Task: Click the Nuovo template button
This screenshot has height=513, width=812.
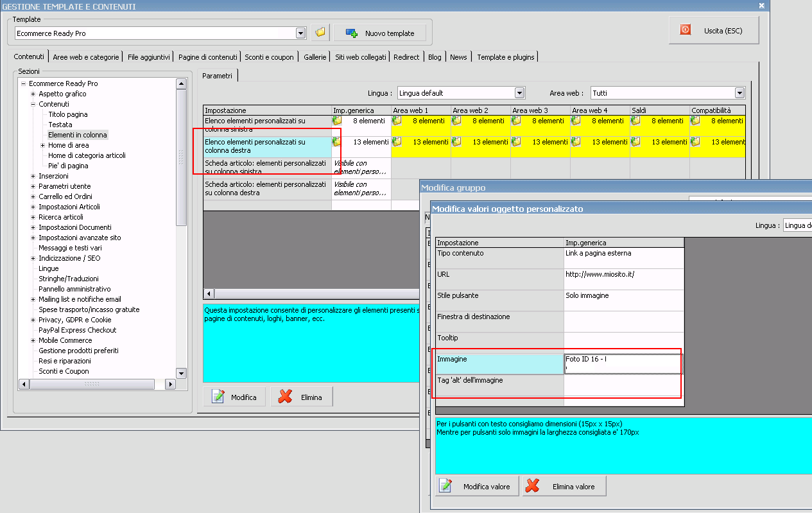Action: 381,33
